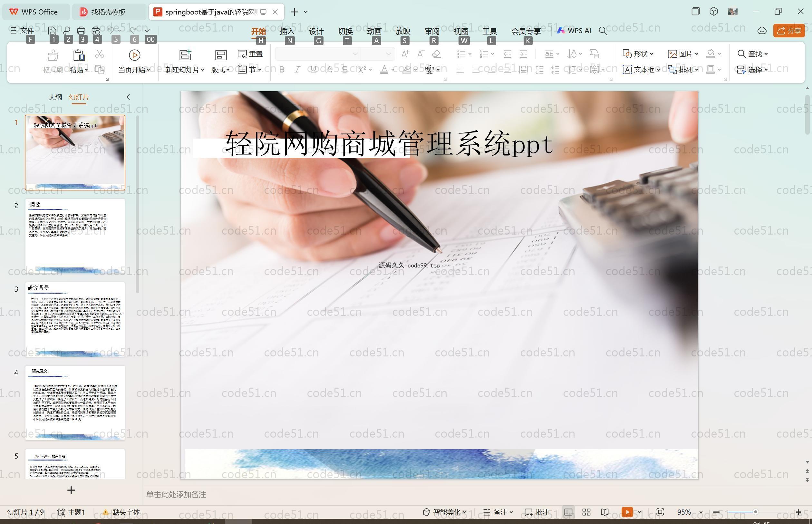Open the Shapes (形状) dropdown
The height and width of the screenshot is (524, 812).
(x=638, y=54)
